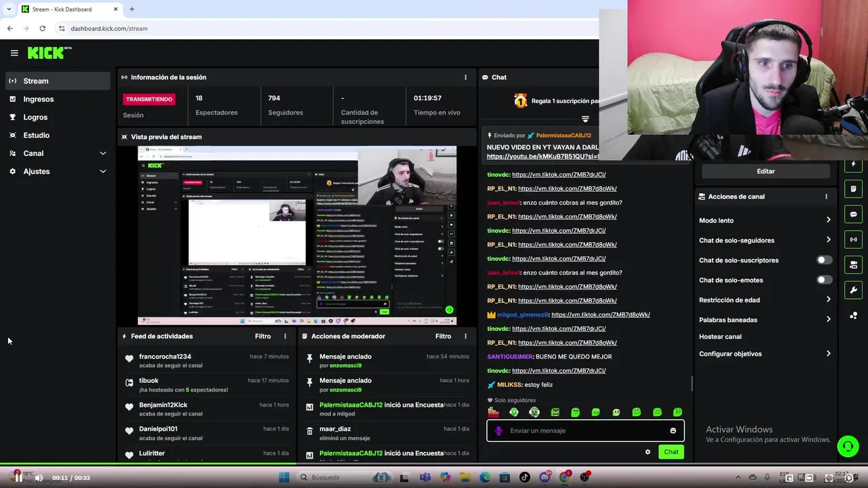The height and width of the screenshot is (488, 868).
Task: Open session info three-dot menu
Action: click(465, 77)
